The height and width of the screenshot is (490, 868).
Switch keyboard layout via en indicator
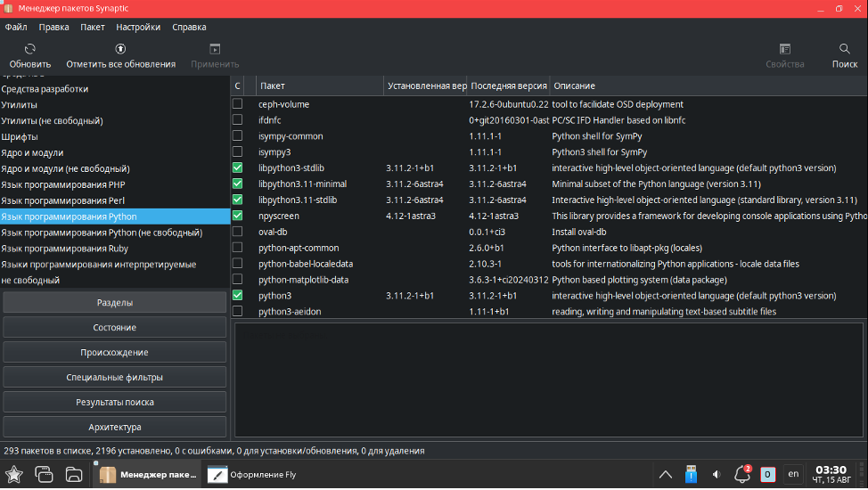coord(793,474)
